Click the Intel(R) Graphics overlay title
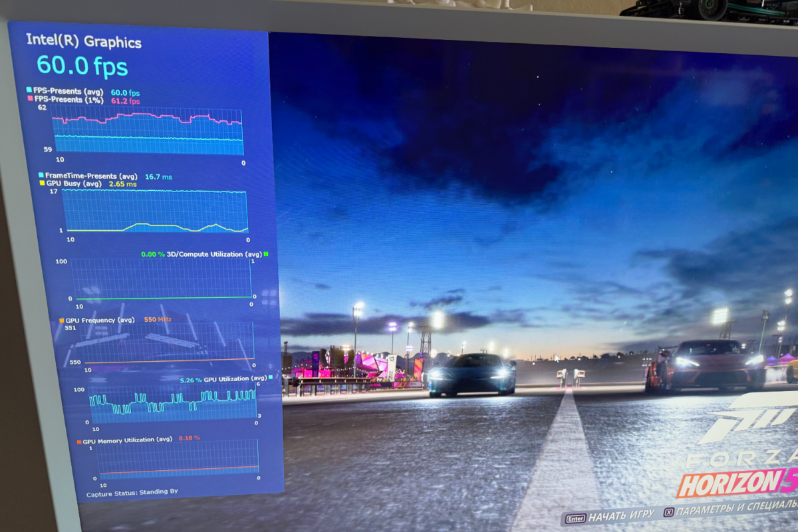 coord(84,43)
